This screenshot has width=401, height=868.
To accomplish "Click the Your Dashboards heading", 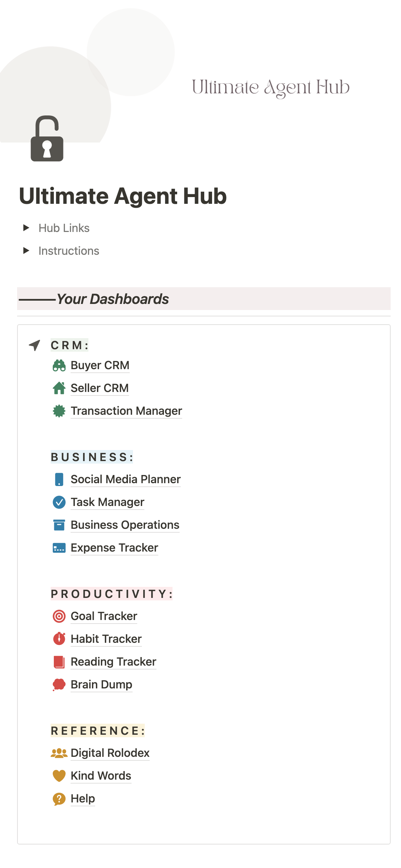I will [113, 299].
